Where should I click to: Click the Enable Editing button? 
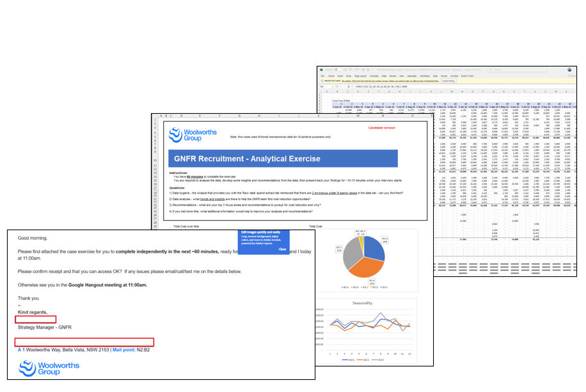448,81
